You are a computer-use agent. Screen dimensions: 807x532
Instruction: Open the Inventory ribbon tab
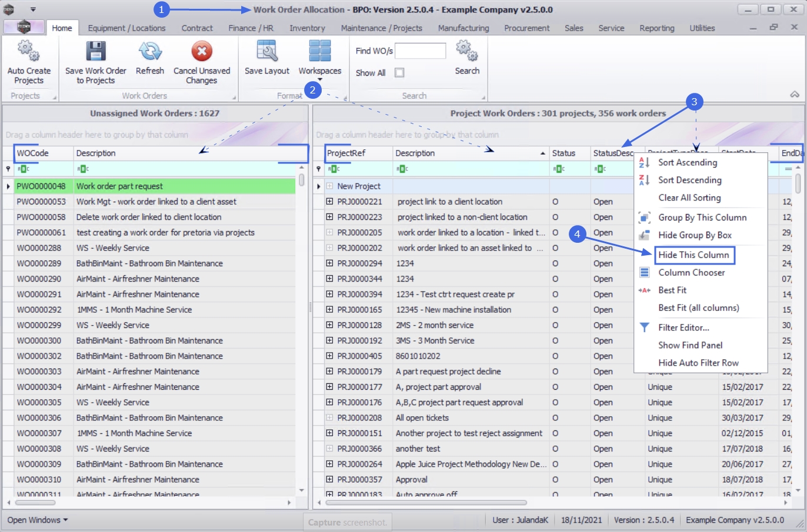(307, 28)
